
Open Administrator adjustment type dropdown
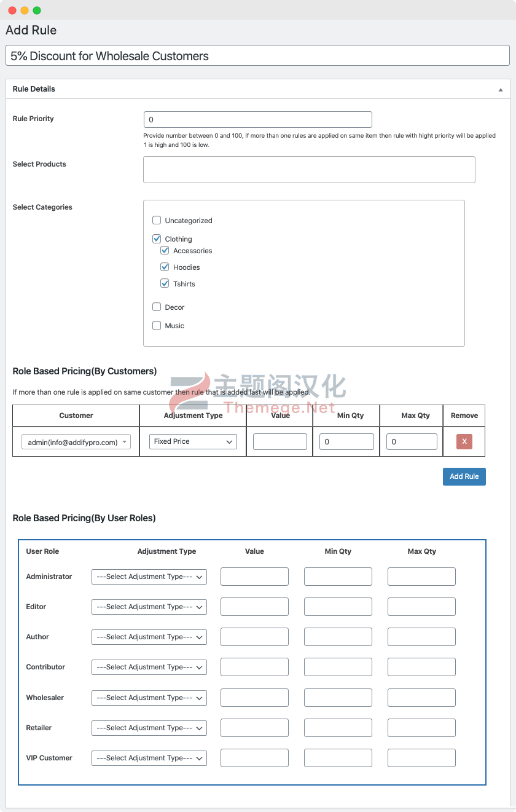pos(149,577)
